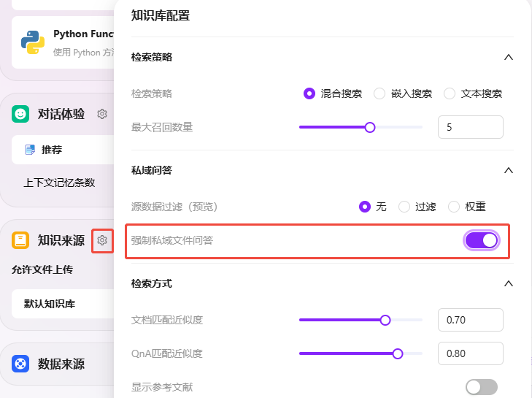Open the 知识来源 settings gear icon
Screen dimensions: 532x398
point(102,240)
